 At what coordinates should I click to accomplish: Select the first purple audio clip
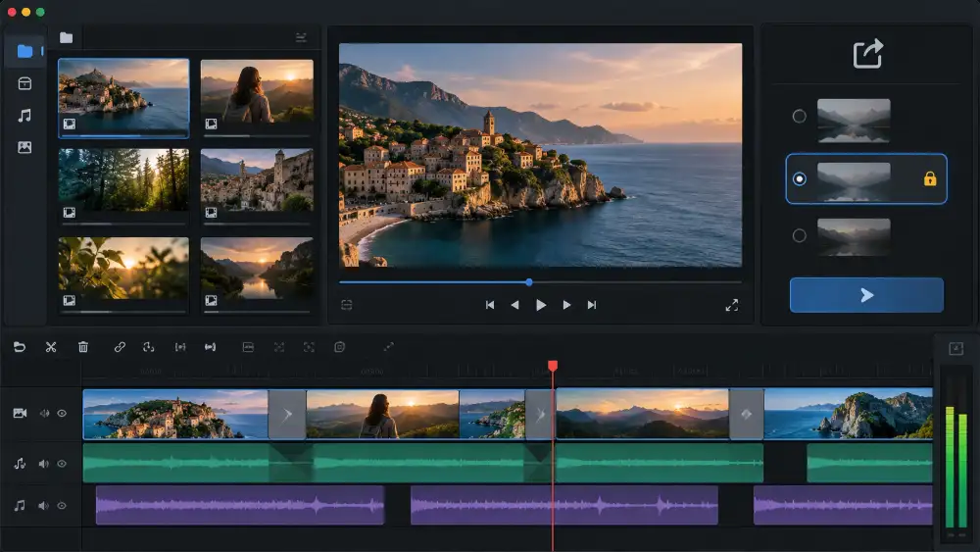pyautogui.click(x=240, y=505)
